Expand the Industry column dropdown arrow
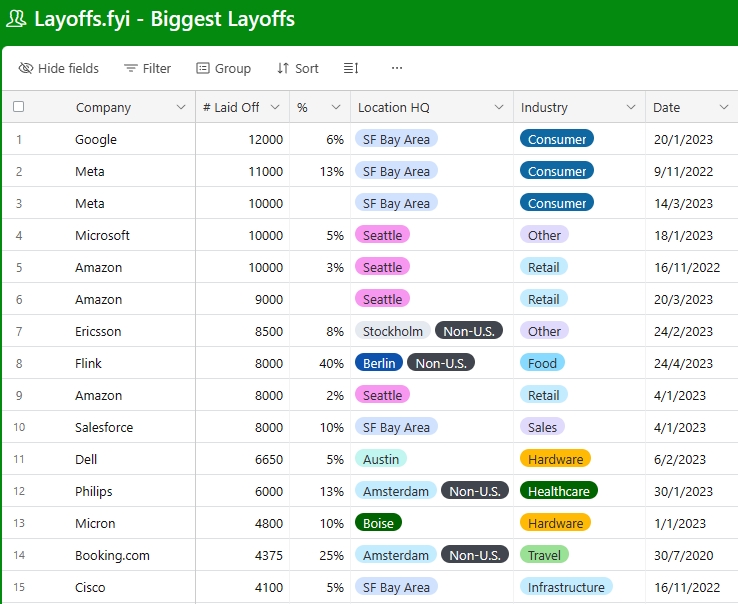This screenshot has height=604, width=738. tap(631, 107)
